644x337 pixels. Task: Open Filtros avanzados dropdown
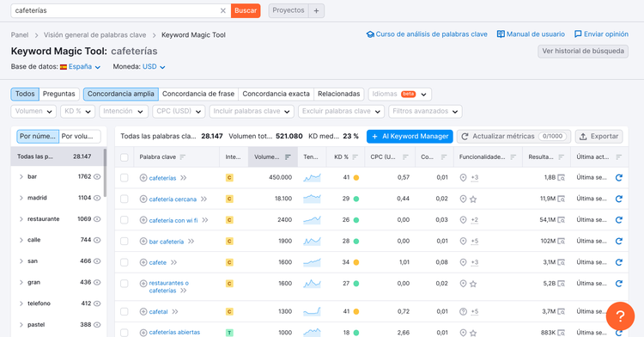coord(426,112)
